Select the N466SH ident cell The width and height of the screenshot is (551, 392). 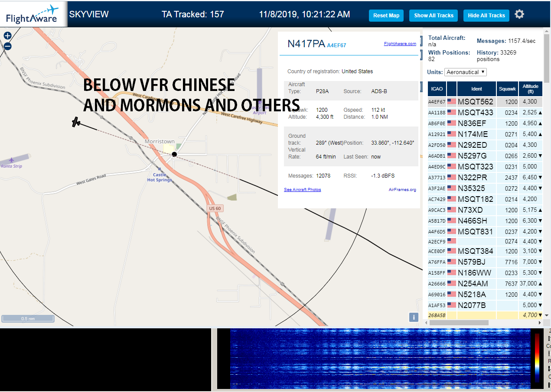[x=477, y=220]
